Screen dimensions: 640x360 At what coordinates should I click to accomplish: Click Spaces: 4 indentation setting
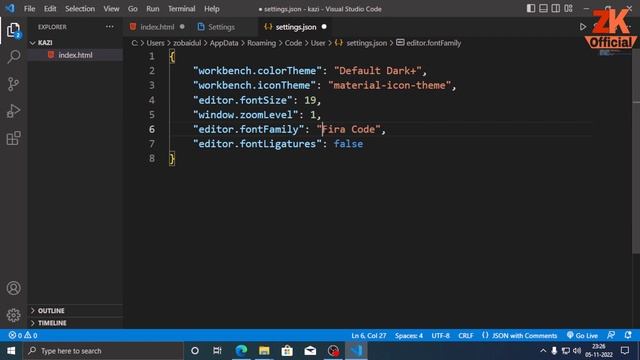pyautogui.click(x=409, y=335)
